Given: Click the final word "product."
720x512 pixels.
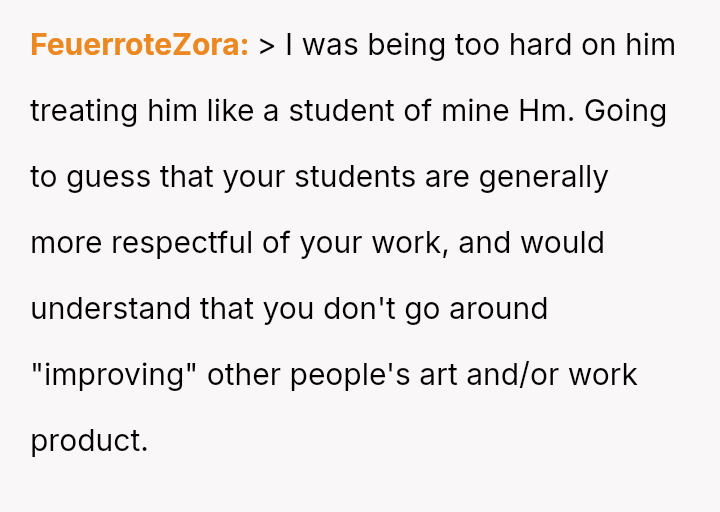Looking at the screenshot, I should click(89, 441).
